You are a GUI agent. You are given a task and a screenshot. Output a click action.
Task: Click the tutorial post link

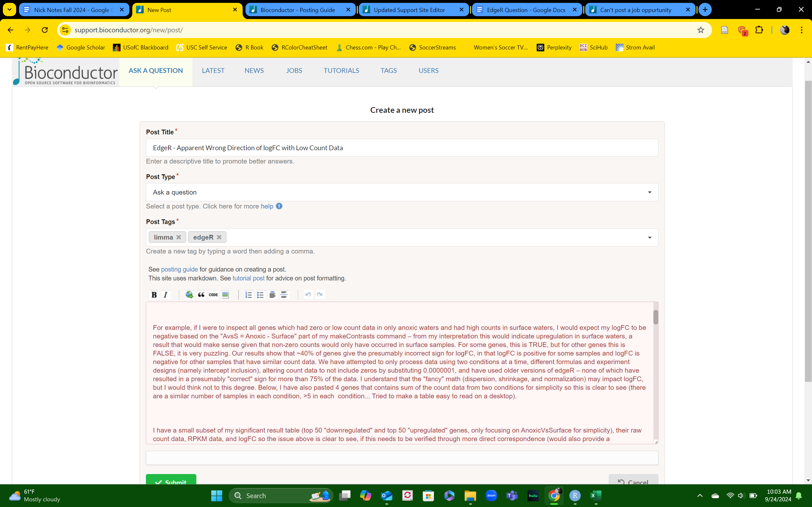click(x=248, y=278)
